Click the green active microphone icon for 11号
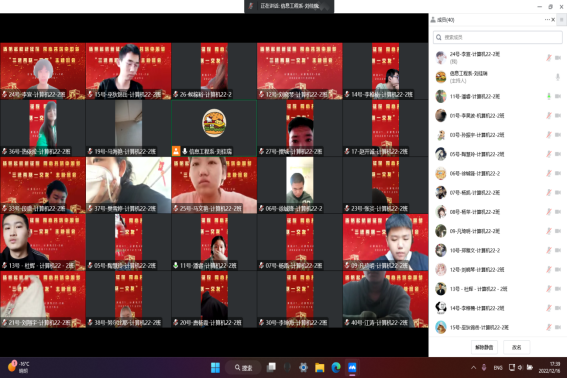 click(549, 96)
